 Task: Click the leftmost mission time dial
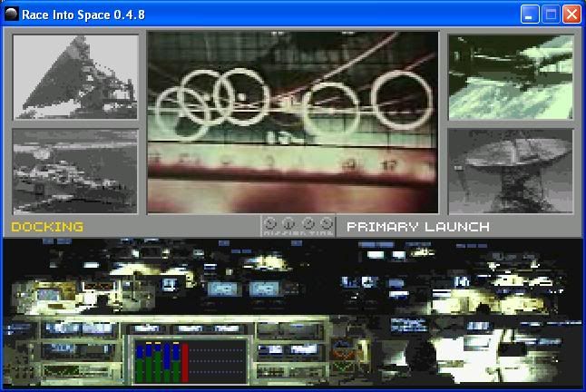pos(270,223)
